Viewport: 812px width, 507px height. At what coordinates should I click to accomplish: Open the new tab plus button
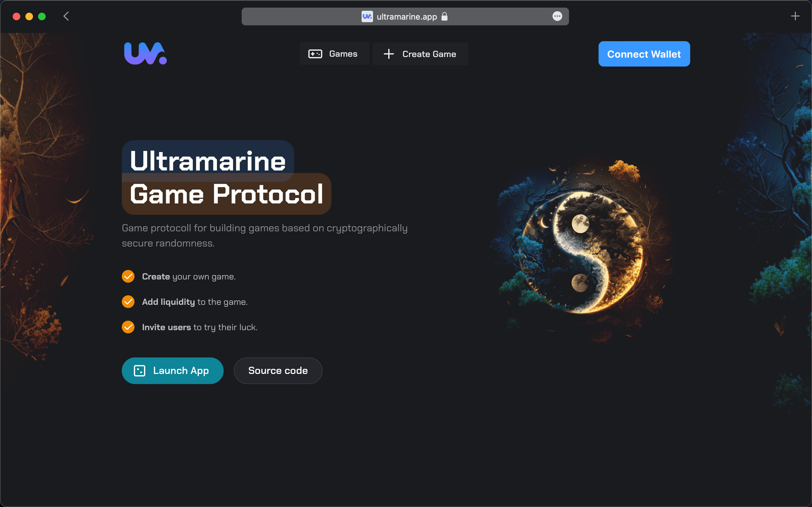795,16
